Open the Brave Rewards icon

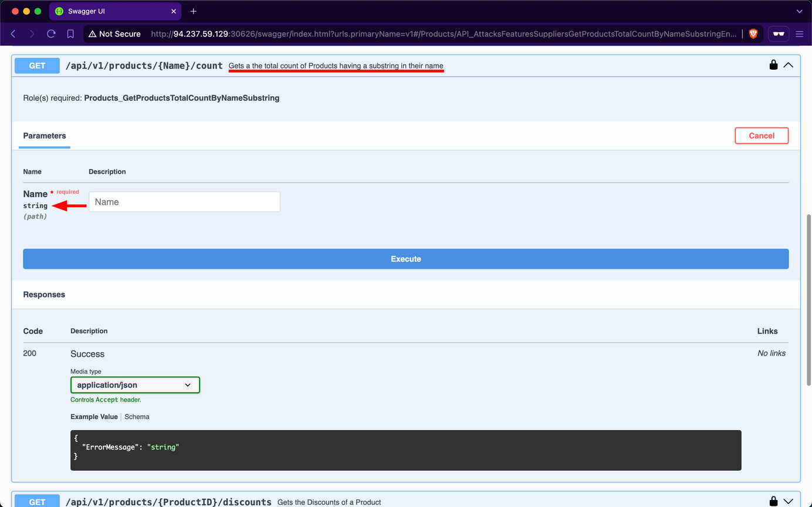click(779, 33)
